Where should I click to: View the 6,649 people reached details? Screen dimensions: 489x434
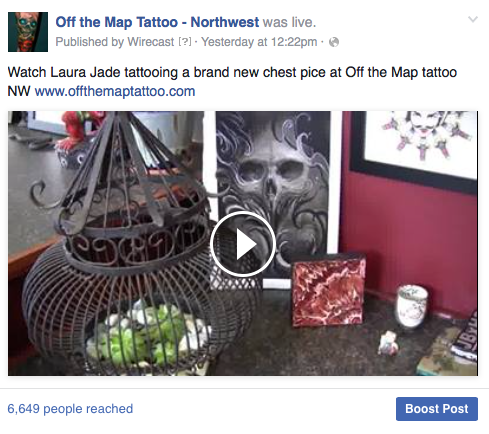point(70,409)
